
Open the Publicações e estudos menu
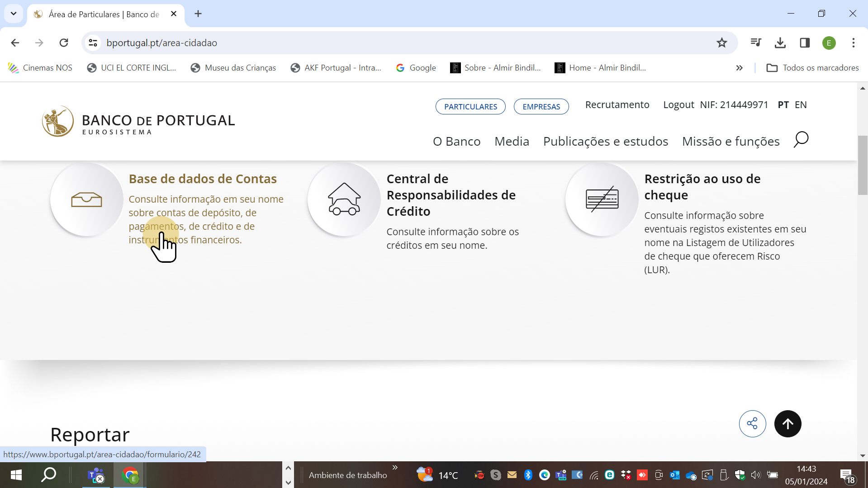coord(605,142)
